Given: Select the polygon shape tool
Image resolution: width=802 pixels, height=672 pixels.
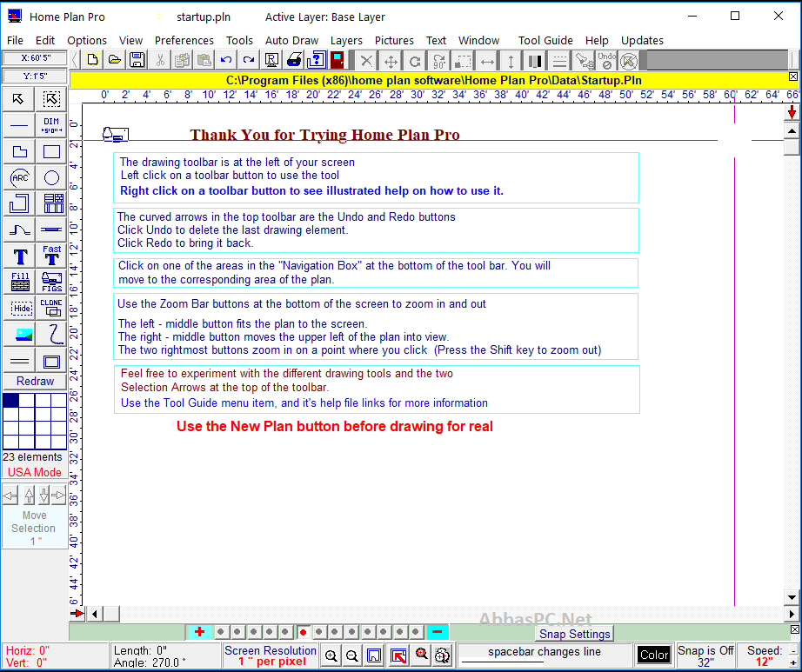Looking at the screenshot, I should 19,152.
